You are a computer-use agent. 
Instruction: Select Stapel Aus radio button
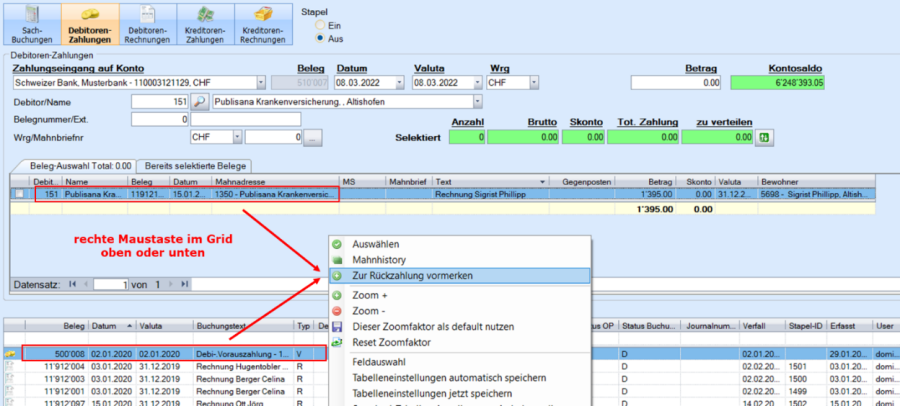point(320,38)
